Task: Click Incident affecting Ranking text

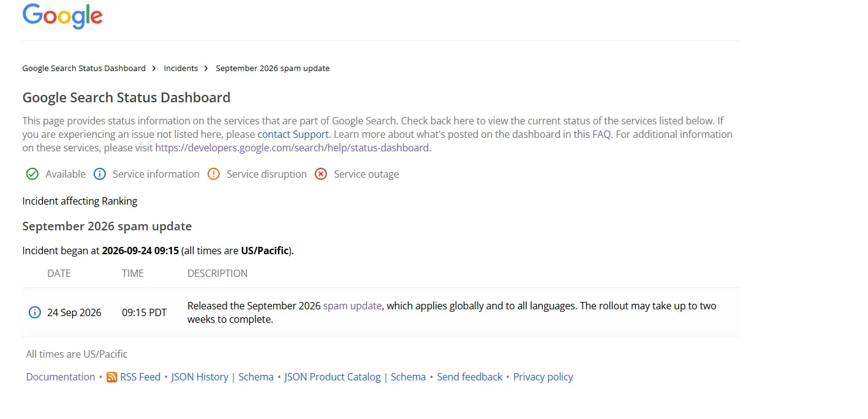Action: (x=80, y=201)
